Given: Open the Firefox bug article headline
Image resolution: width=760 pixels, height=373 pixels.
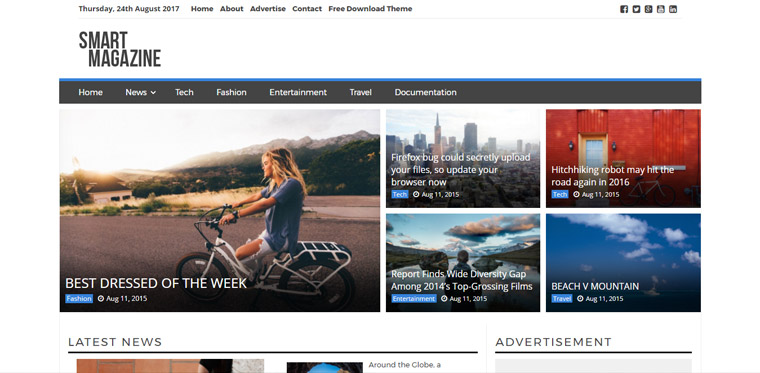Looking at the screenshot, I should (x=460, y=170).
